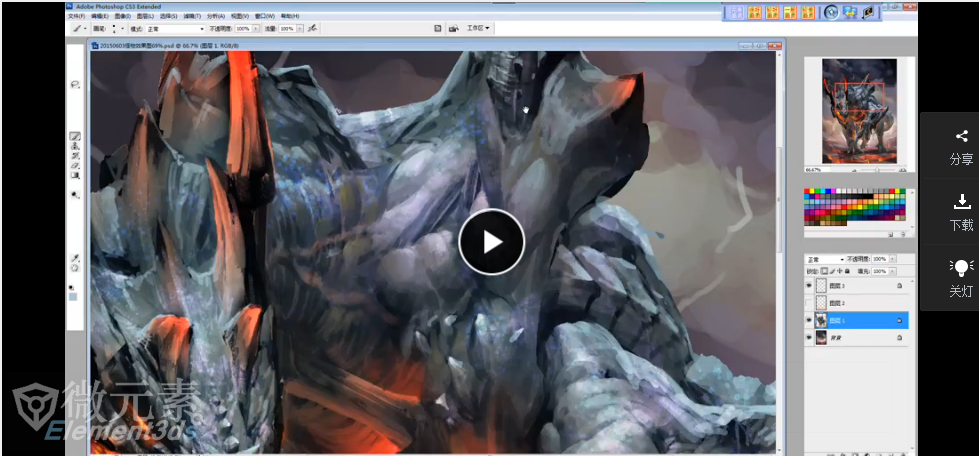Open the 图层(L) menu
This screenshot has width=979, height=456.
[x=145, y=16]
